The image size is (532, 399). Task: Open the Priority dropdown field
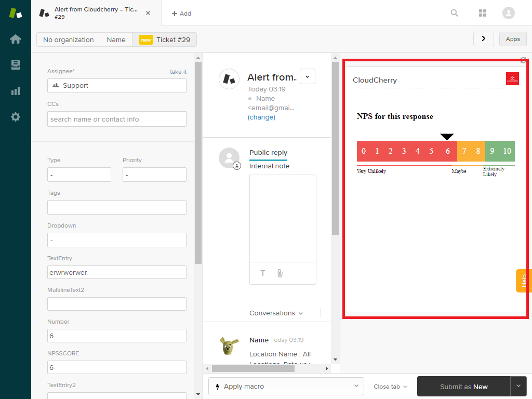point(154,175)
